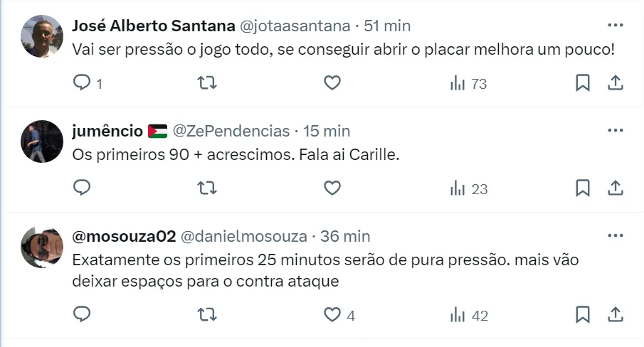Repost José Alberto Santana's tweet

[x=207, y=83]
